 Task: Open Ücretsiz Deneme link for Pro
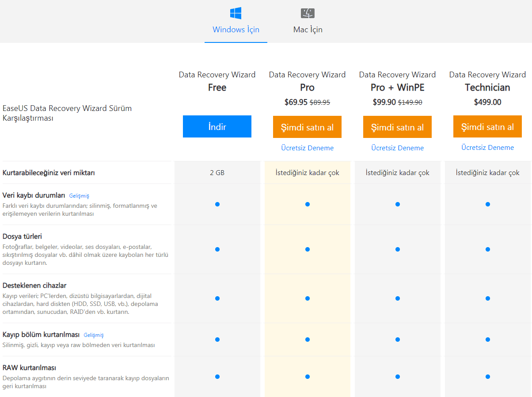[307, 148]
